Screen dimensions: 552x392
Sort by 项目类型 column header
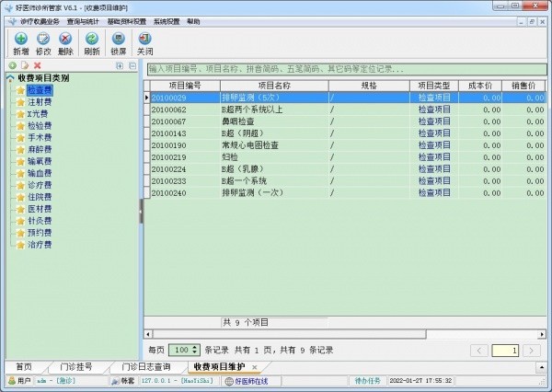434,86
